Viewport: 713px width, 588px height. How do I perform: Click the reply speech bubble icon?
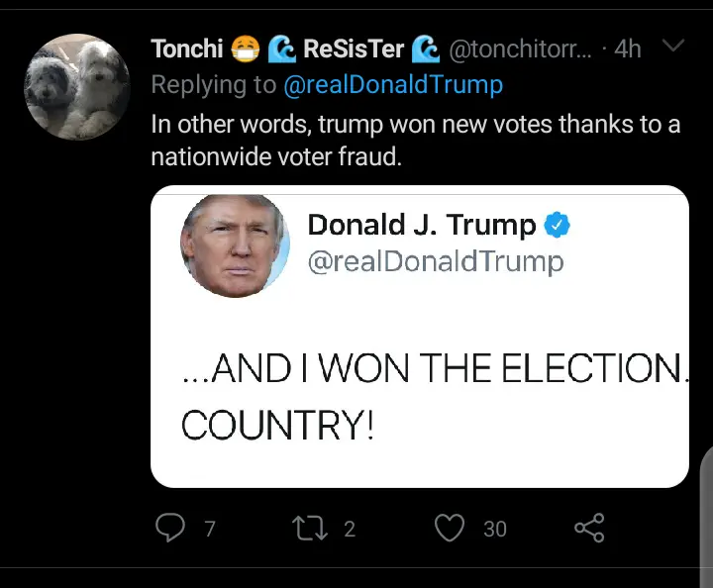172,528
